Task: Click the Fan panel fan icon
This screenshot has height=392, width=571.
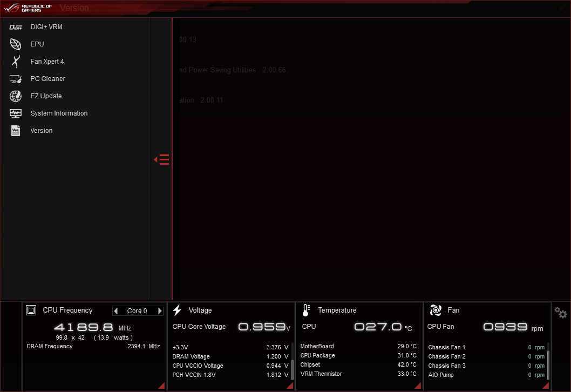Action: 436,310
